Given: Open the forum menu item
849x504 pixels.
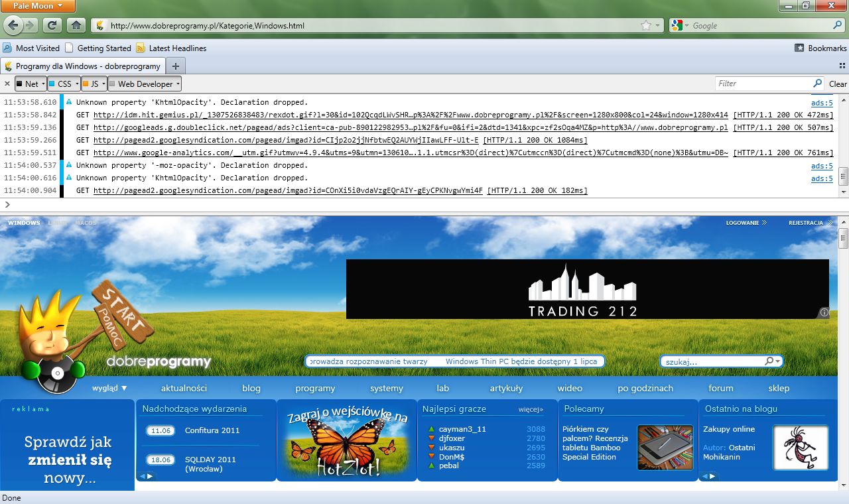Looking at the screenshot, I should 720,388.
